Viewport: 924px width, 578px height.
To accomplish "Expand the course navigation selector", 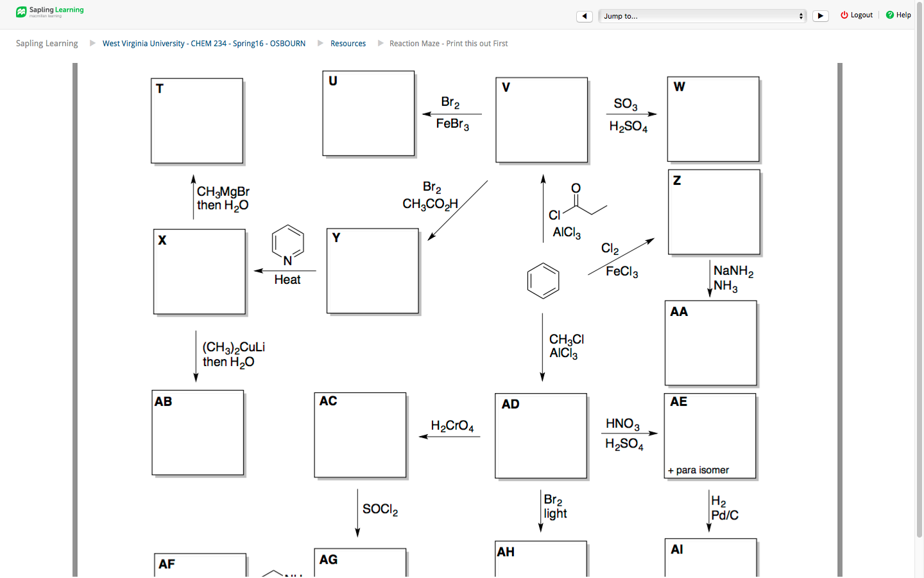I will [702, 15].
